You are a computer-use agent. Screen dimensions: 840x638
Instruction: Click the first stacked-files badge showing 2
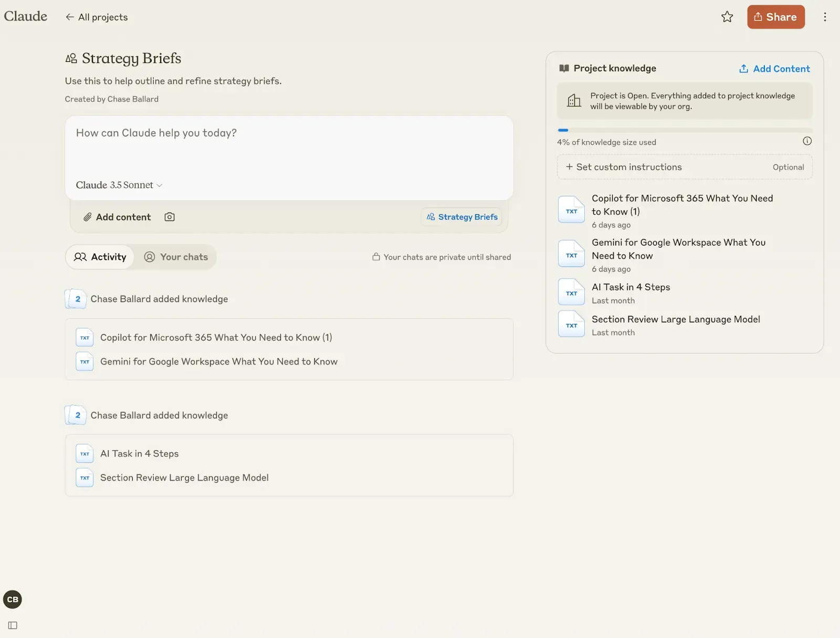point(76,299)
